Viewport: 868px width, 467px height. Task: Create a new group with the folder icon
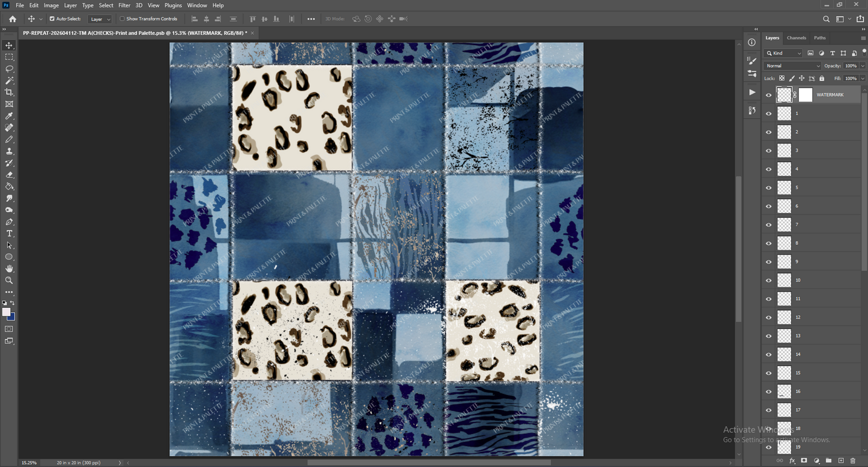(x=829, y=460)
